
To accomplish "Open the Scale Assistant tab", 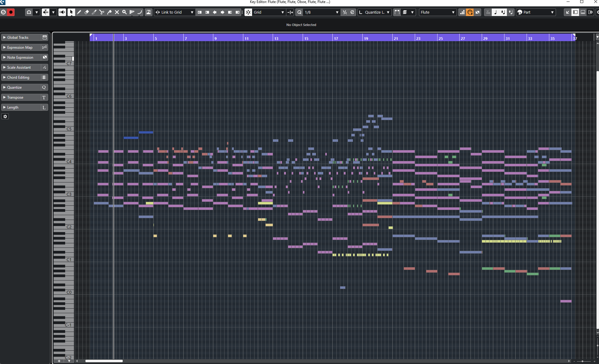I will point(21,67).
